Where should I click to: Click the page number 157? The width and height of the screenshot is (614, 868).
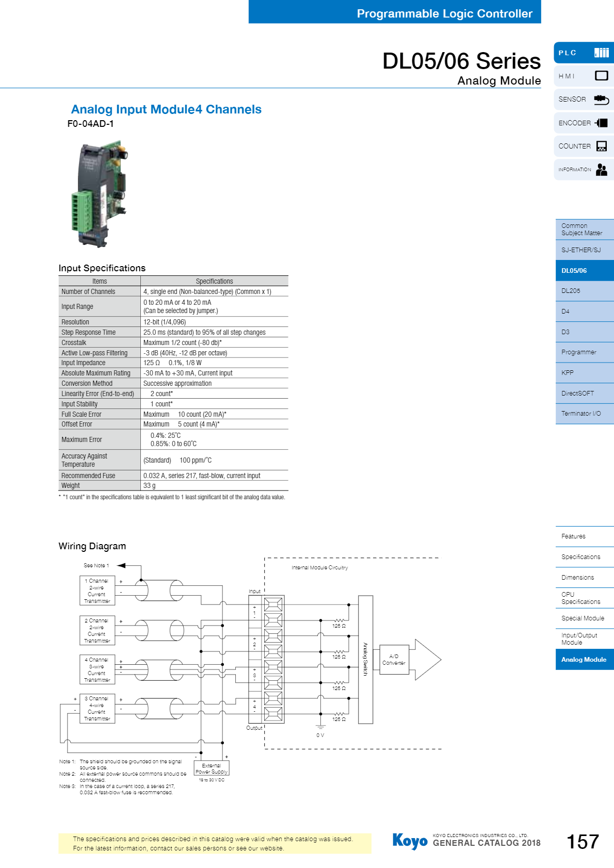[583, 842]
